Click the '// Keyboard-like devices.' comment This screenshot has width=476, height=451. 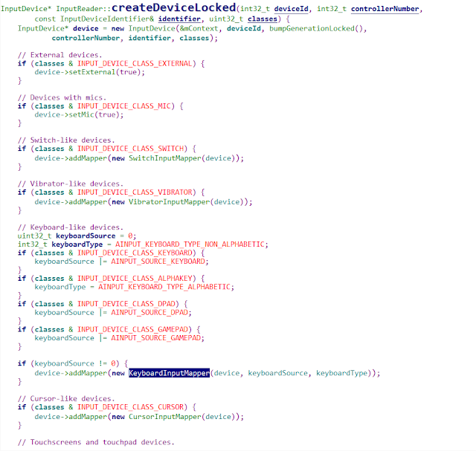(71, 227)
